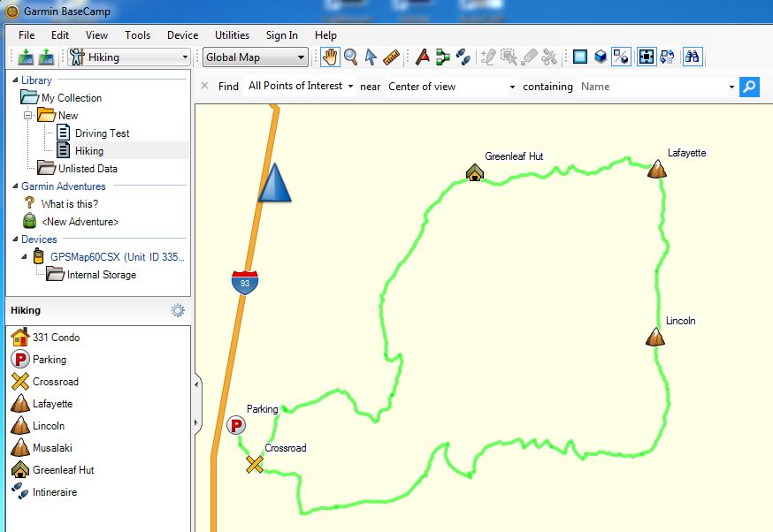This screenshot has height=532, width=773.
Task: Click the greyed Eraser tool
Action: click(x=529, y=57)
